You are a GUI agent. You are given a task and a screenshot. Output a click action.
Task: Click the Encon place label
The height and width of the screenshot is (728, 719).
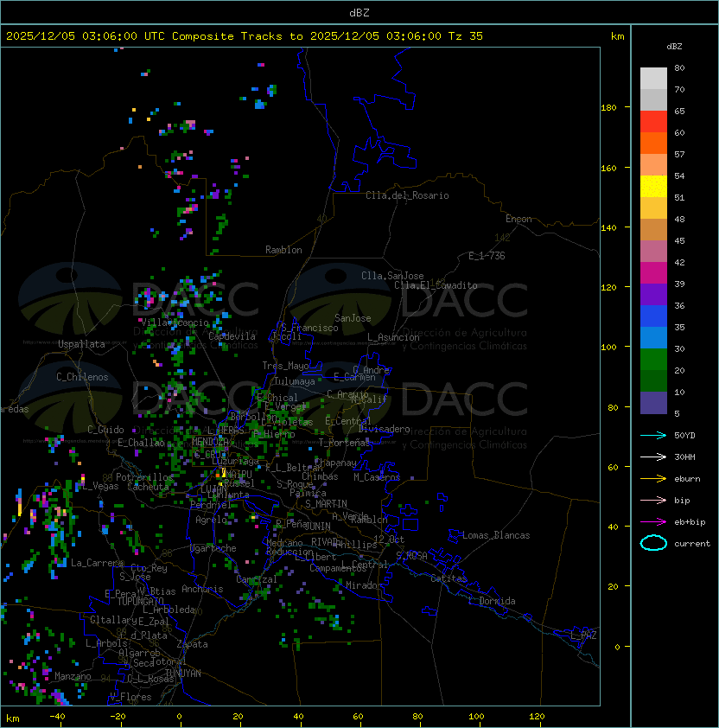point(519,219)
